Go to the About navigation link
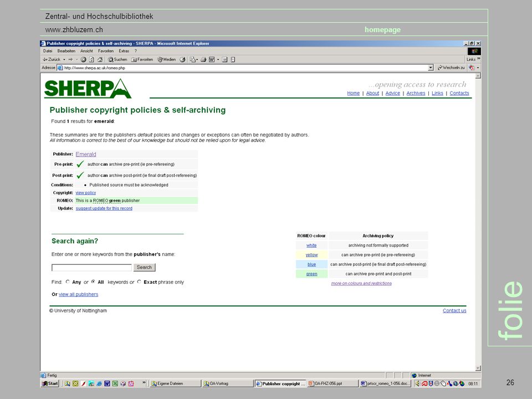532x399 pixels. (372, 93)
